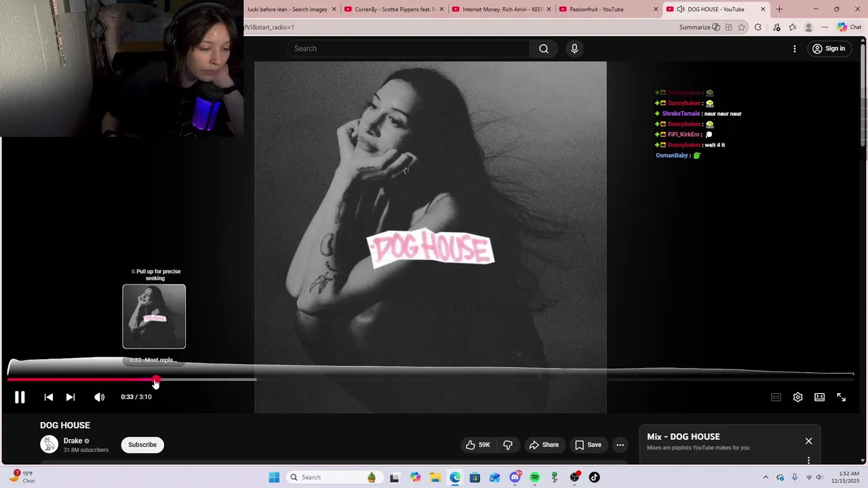Open a new browser tab

[x=779, y=9]
